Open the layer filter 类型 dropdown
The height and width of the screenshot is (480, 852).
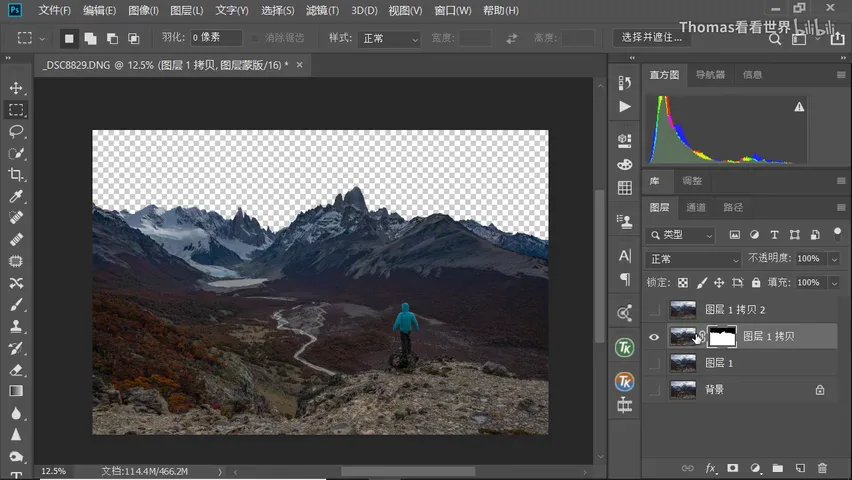coord(680,235)
